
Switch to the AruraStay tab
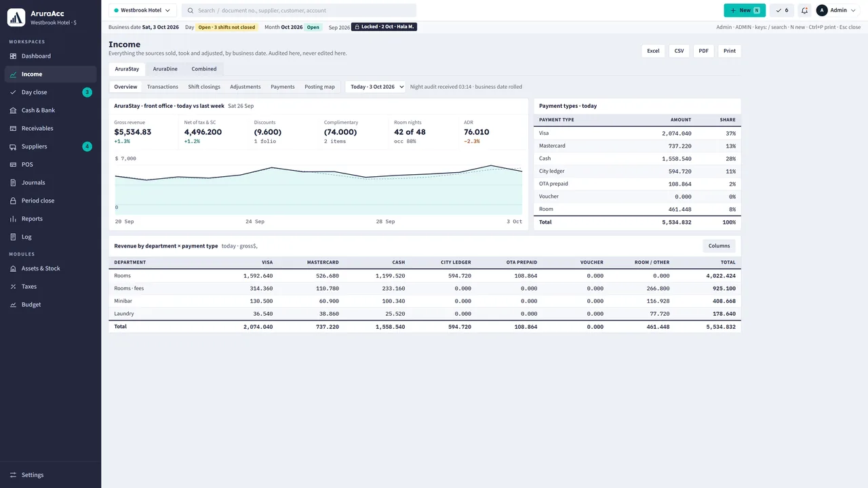pos(127,69)
